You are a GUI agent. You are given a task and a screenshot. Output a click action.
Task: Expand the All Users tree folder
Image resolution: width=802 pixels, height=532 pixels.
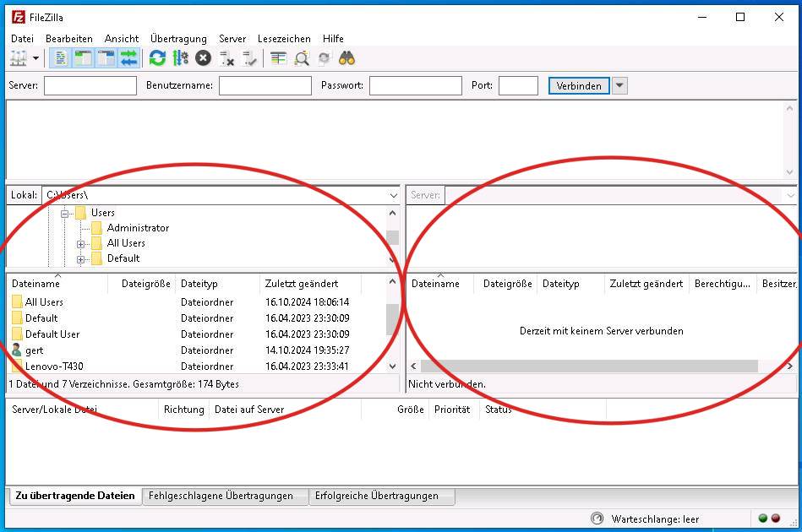point(81,244)
